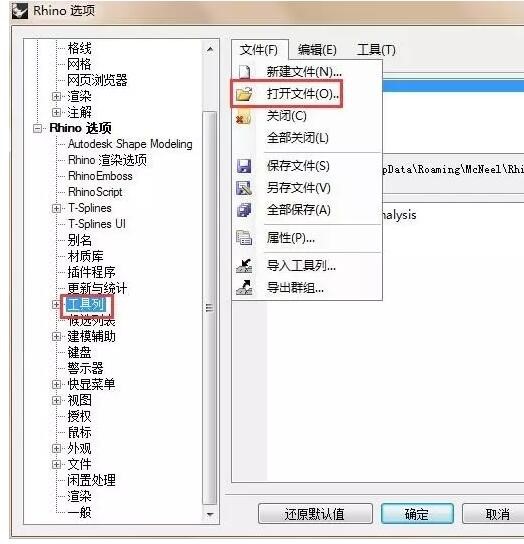This screenshot has width=524, height=544.
Task: Click the close file icon with red X
Action: (x=243, y=117)
